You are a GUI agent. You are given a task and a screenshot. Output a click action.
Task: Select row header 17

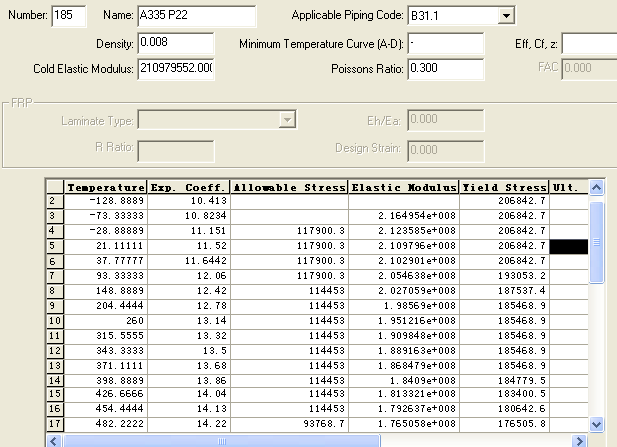tap(55, 424)
